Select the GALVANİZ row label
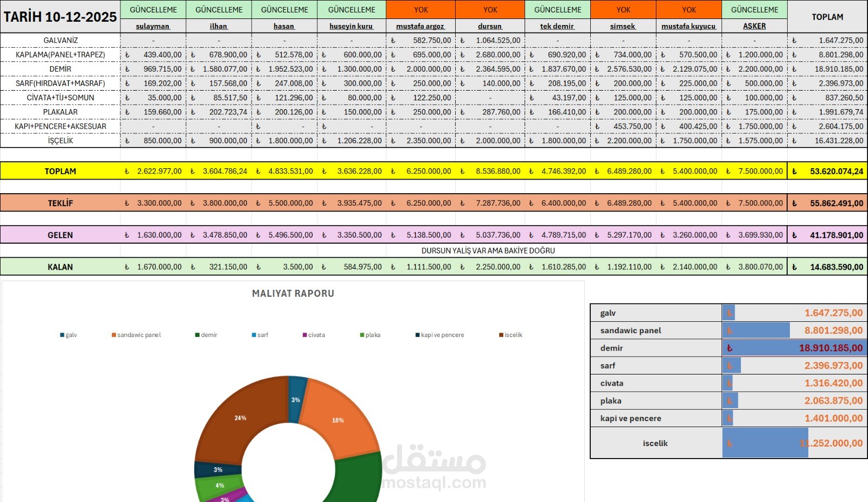 (60, 40)
